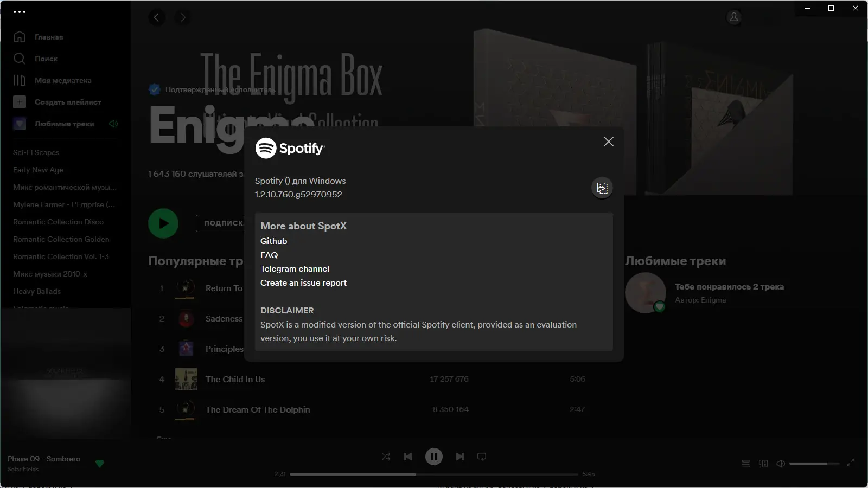
Task: Mute the volume with the speaker icon
Action: tap(781, 464)
